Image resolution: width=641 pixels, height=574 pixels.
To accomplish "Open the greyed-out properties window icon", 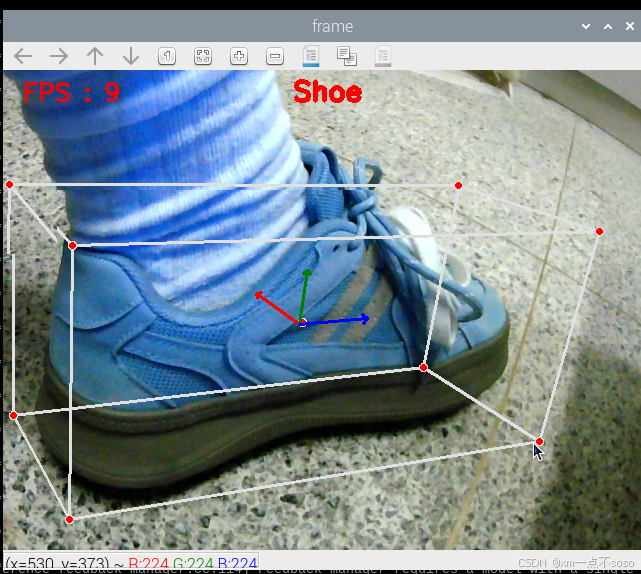I will [383, 56].
